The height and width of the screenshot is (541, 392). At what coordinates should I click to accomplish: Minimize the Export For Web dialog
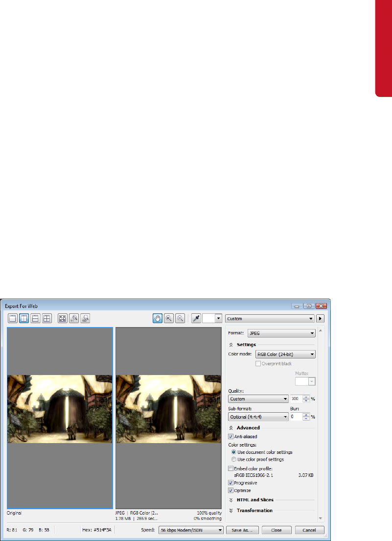point(297,306)
